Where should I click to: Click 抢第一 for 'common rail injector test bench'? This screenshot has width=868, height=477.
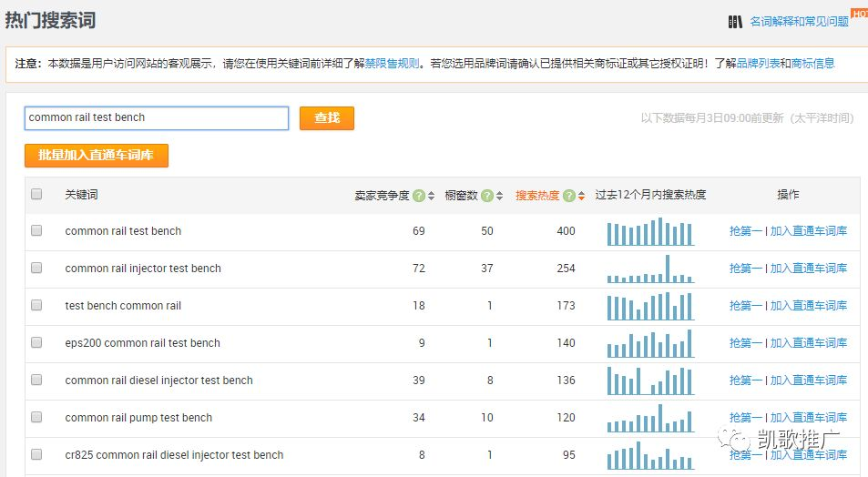point(745,269)
